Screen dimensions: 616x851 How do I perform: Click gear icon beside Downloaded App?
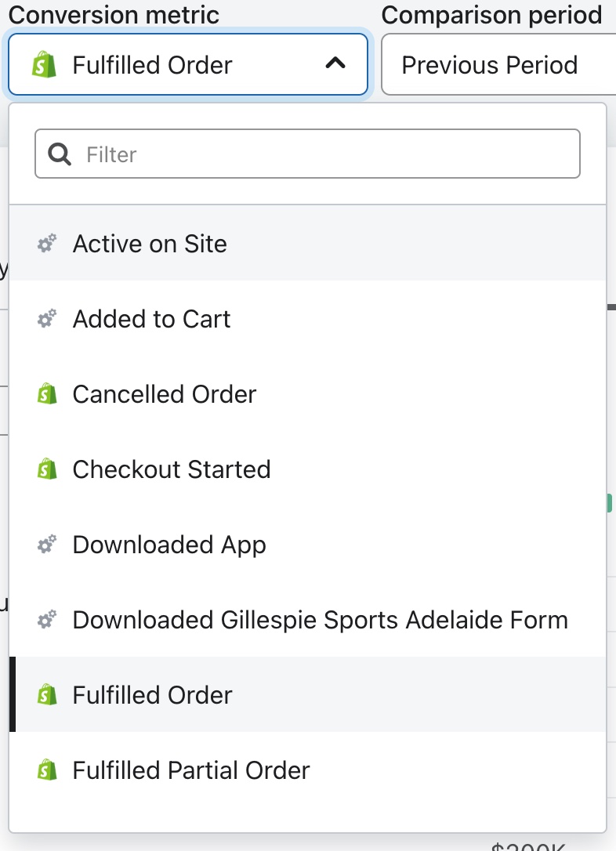coord(47,545)
